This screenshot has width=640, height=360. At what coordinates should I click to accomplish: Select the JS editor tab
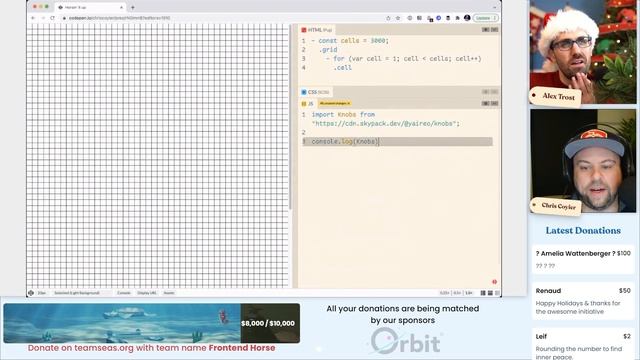point(307,104)
